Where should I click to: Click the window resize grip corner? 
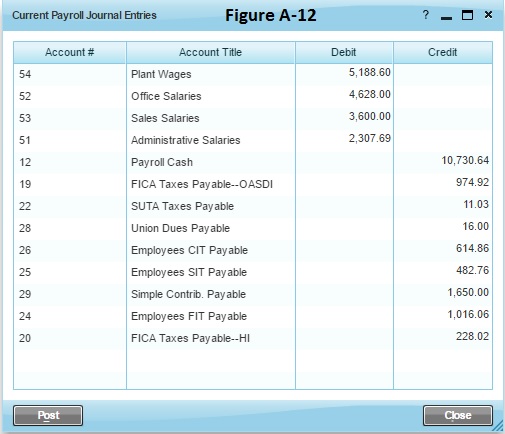499,426
